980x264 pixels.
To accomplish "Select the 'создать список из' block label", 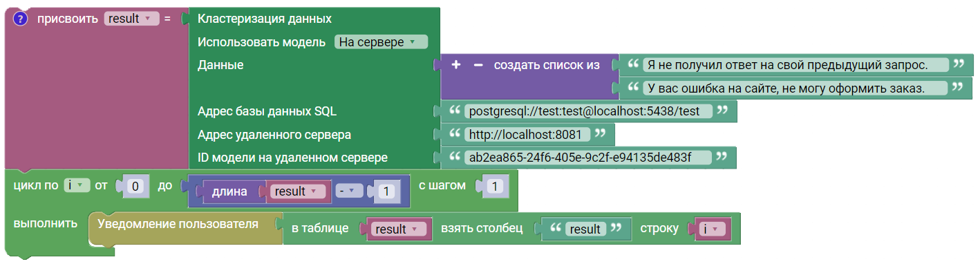I will tap(547, 65).
